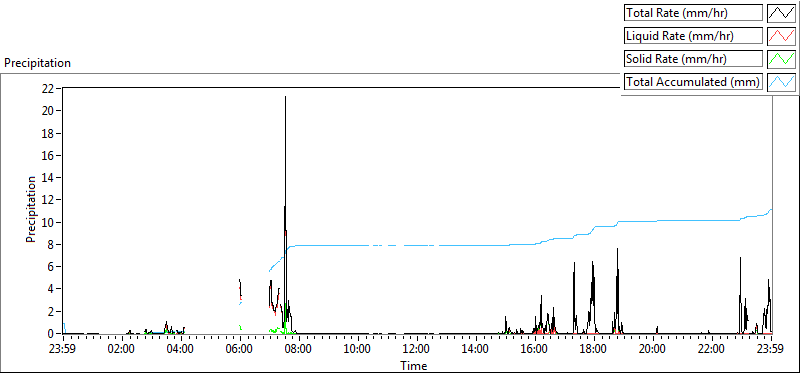
Task: Click the 12:00 time axis label
Action: [x=417, y=350]
